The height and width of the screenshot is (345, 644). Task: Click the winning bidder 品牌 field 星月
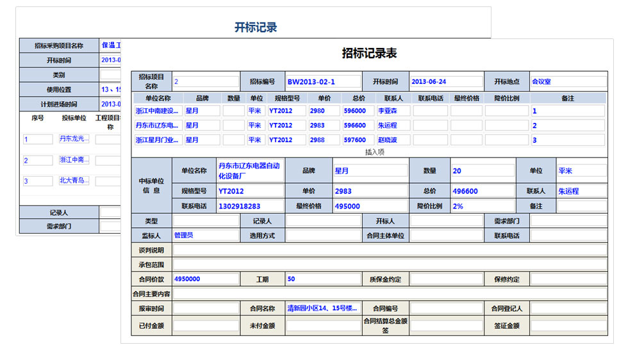[370, 171]
